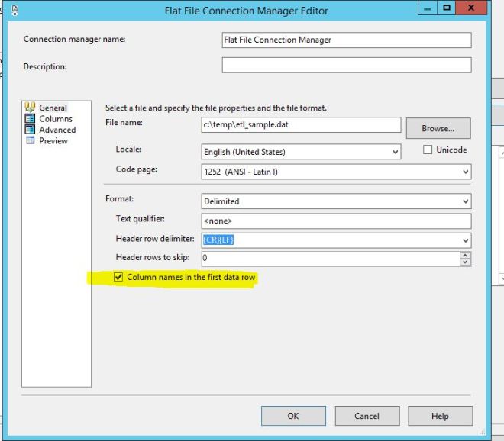This screenshot has width=504, height=441.
Task: Open Help for the connection manager
Action: pyautogui.click(x=440, y=416)
